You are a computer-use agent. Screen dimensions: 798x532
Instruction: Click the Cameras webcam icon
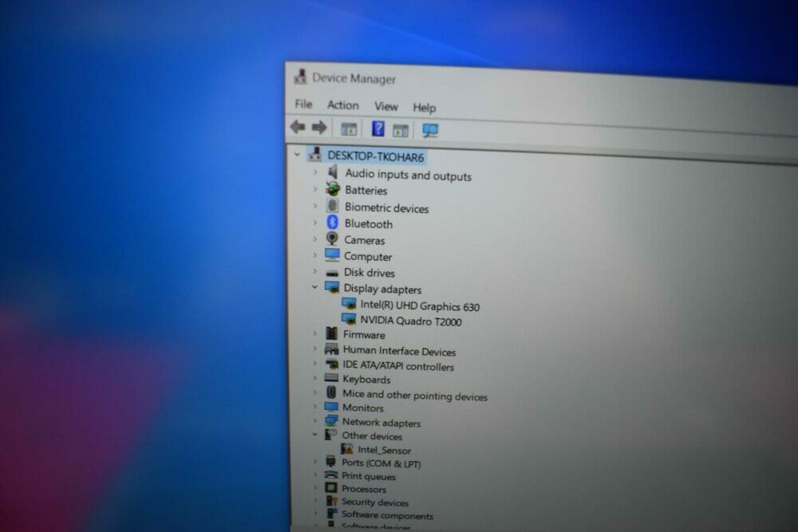[332, 238]
